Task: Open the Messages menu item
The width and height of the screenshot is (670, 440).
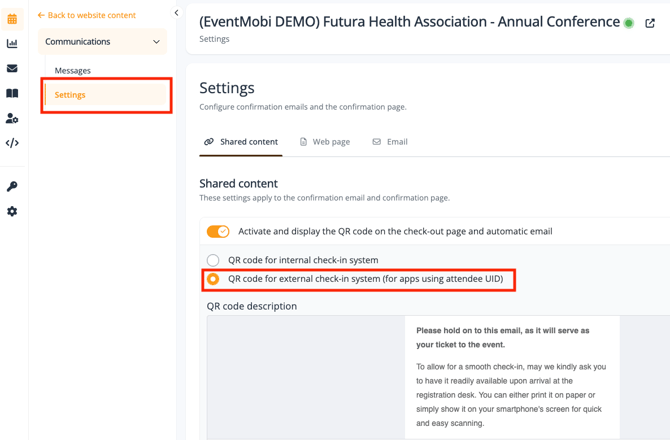Action: click(73, 70)
